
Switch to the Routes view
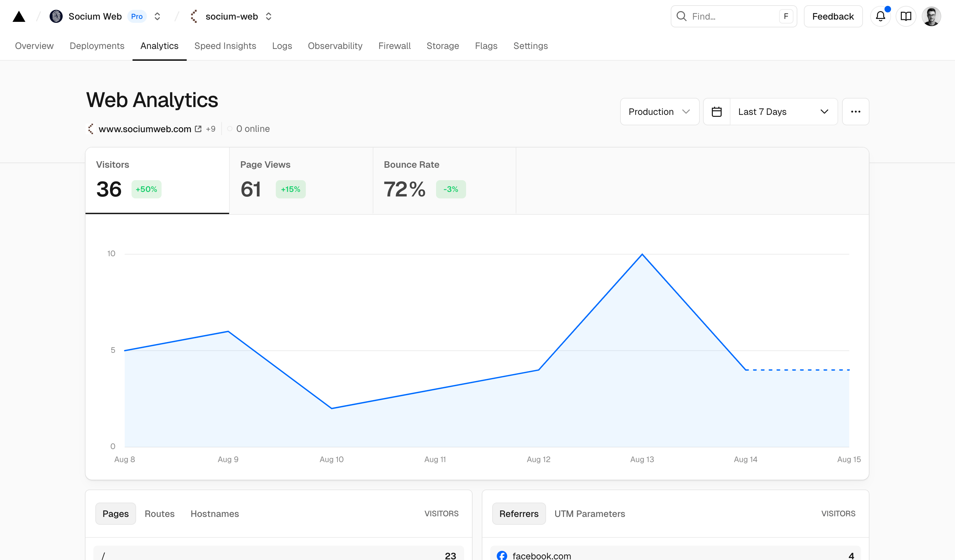click(159, 513)
